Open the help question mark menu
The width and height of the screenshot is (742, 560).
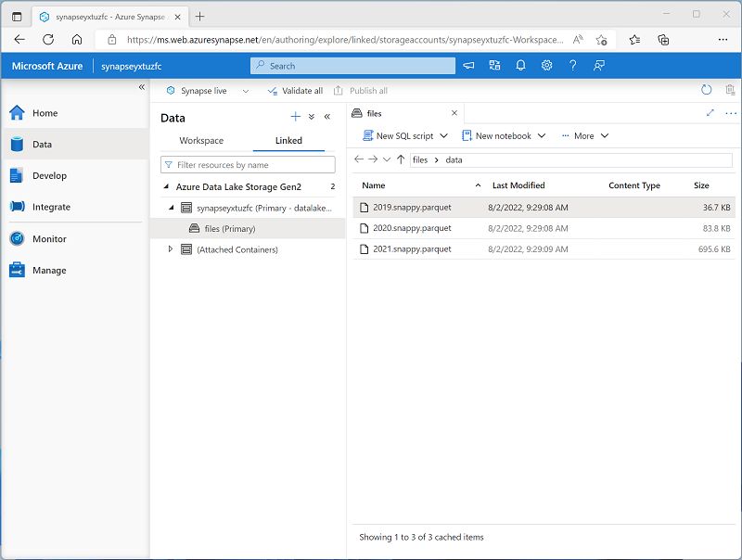(572, 66)
